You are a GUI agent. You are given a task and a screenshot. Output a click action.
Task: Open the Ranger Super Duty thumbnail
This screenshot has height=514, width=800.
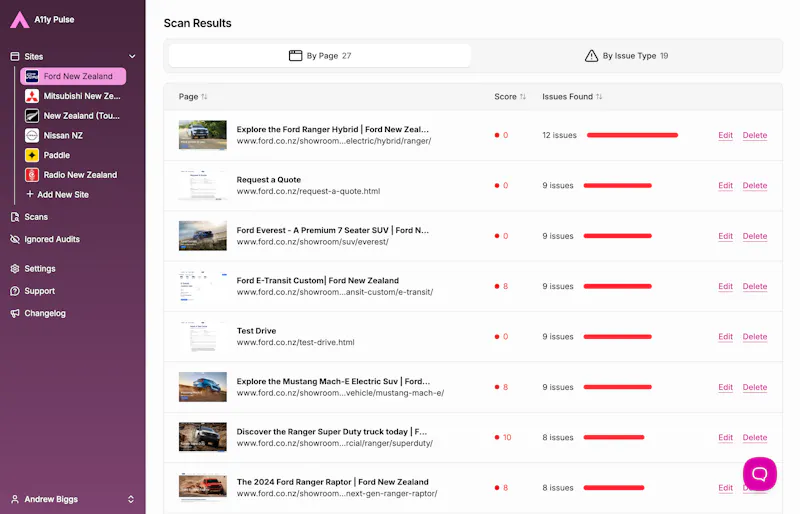coord(203,437)
